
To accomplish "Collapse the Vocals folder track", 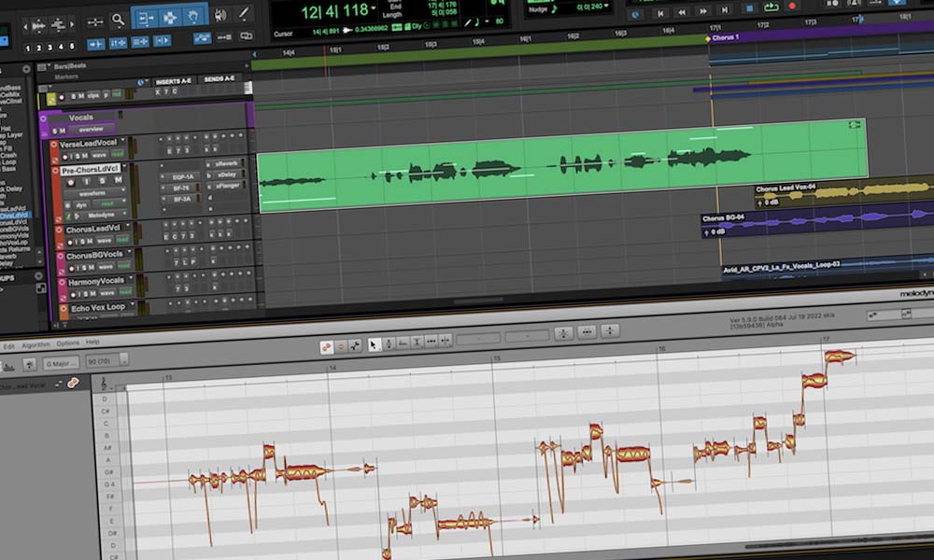I will (x=43, y=119).
